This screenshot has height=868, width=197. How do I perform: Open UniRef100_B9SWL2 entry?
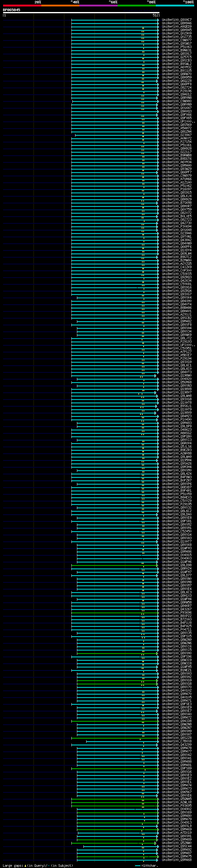click(177, 64)
